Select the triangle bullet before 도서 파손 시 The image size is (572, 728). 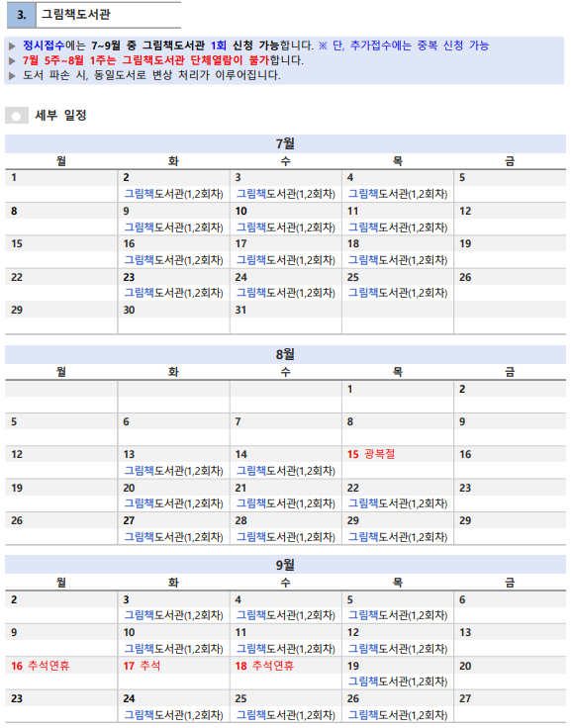click(13, 75)
